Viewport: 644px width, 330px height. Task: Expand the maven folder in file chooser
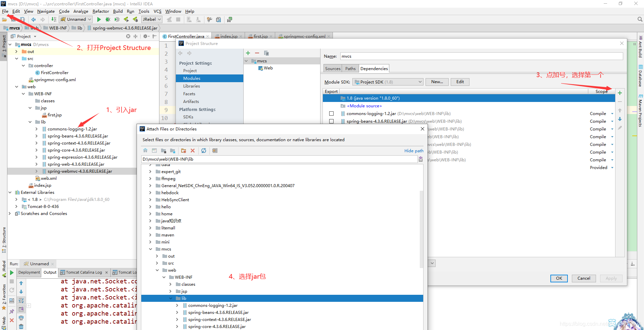coord(150,235)
